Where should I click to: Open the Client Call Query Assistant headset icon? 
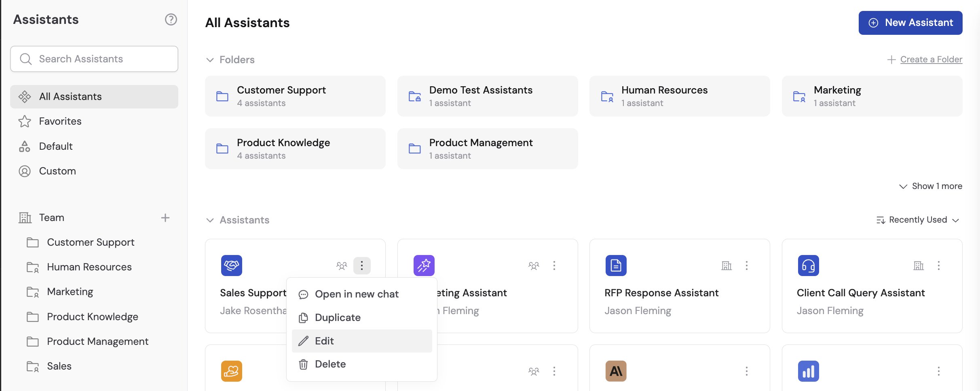pos(808,266)
